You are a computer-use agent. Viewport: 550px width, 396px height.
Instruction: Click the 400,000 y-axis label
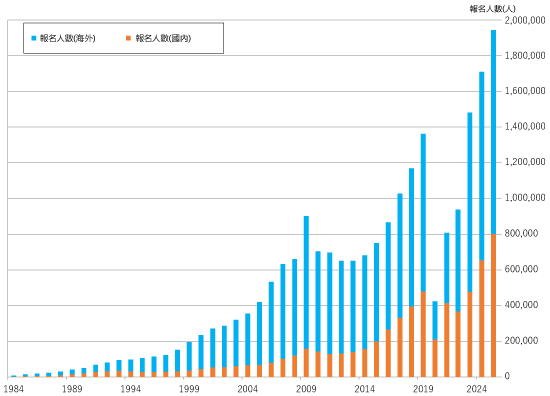pos(521,305)
